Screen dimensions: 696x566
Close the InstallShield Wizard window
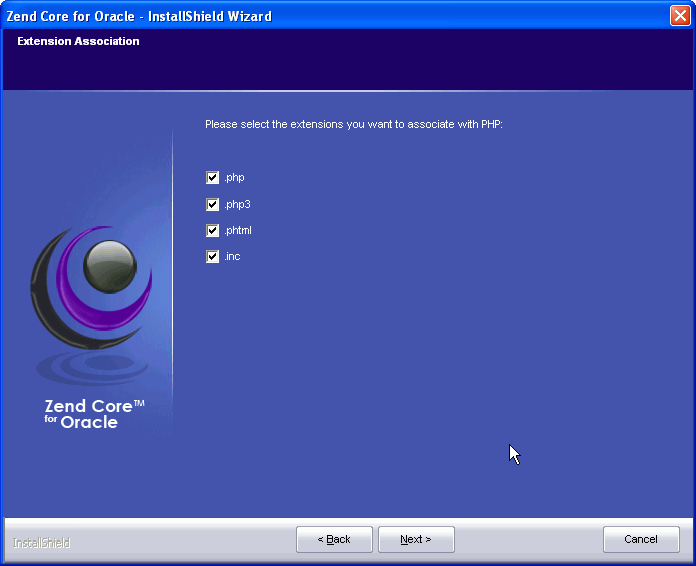coord(681,15)
